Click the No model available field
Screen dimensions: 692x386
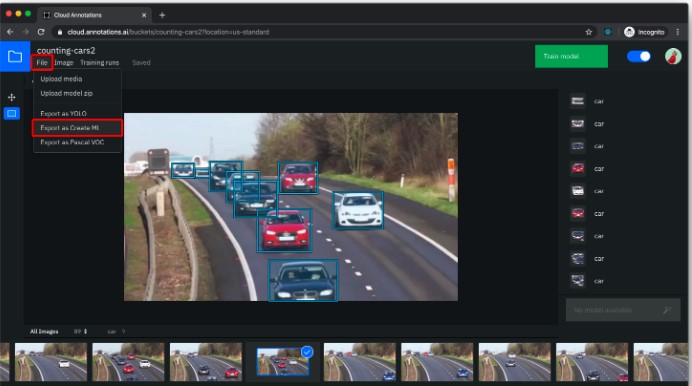pos(623,310)
